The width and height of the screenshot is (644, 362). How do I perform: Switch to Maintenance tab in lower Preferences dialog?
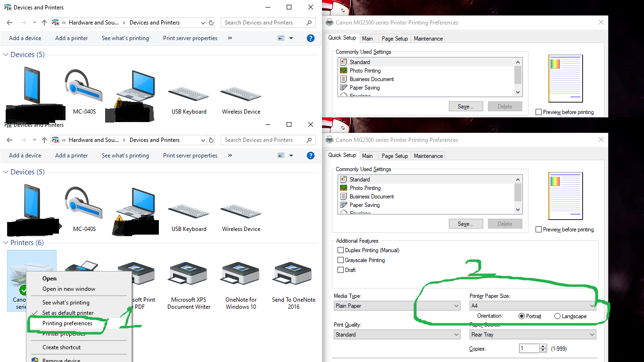point(429,156)
